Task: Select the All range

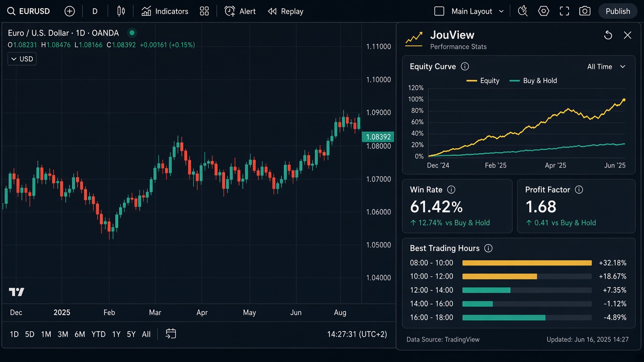Action: 146,334
